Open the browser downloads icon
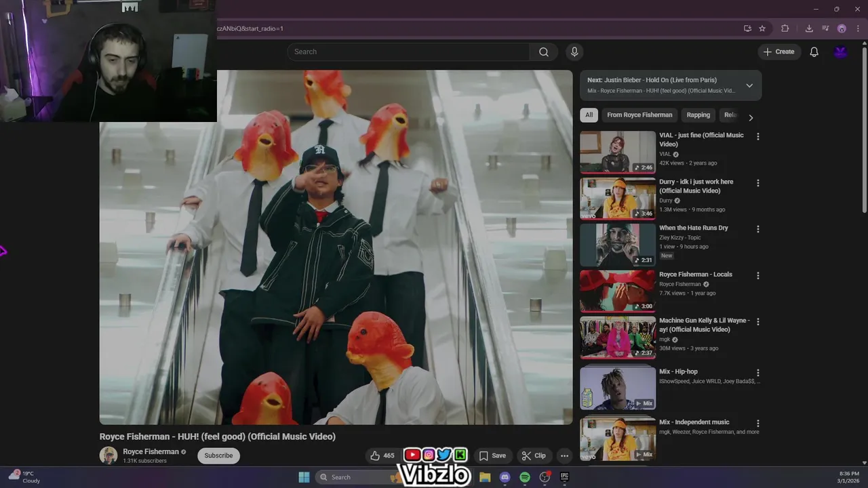Viewport: 868px width, 488px height. (809, 28)
